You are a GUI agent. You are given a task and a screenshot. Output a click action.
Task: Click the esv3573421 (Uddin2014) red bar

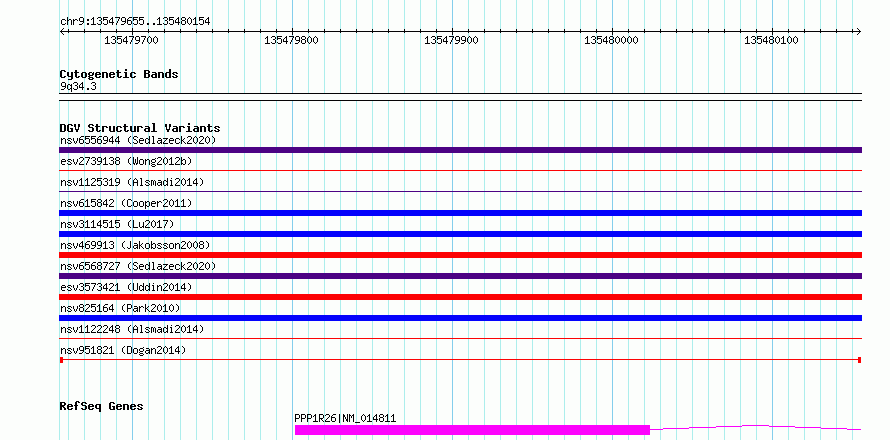[460, 297]
